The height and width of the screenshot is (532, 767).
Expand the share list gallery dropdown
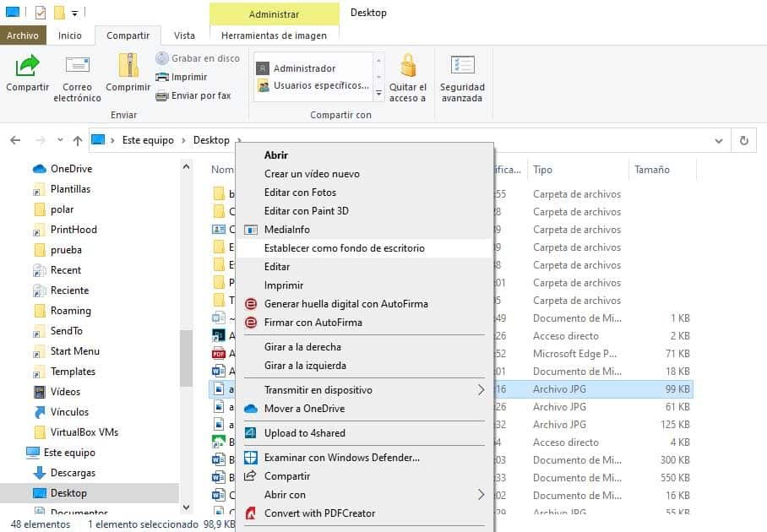pyautogui.click(x=378, y=93)
